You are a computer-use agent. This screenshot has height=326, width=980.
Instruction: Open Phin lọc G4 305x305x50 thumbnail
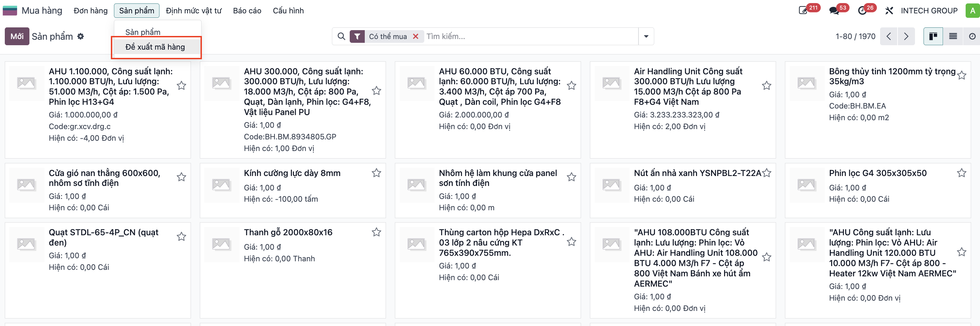806,185
